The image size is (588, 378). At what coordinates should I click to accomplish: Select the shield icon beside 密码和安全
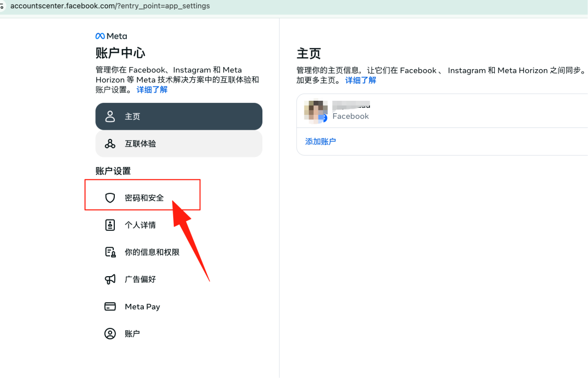tap(110, 198)
